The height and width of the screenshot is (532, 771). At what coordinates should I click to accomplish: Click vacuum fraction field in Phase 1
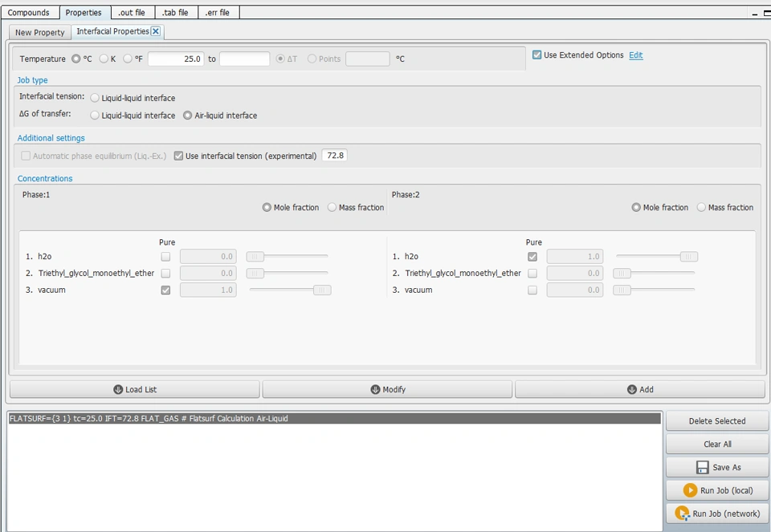point(208,290)
